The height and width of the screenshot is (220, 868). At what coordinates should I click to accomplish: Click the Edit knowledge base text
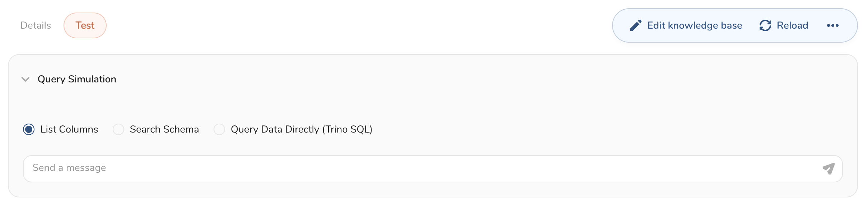point(694,25)
